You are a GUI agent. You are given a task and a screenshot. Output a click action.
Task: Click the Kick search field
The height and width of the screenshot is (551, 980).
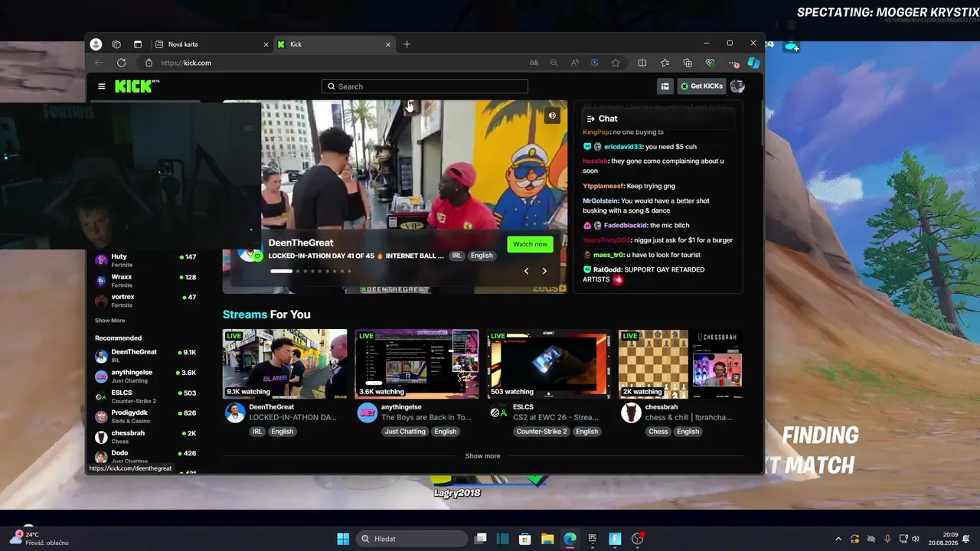click(x=425, y=86)
